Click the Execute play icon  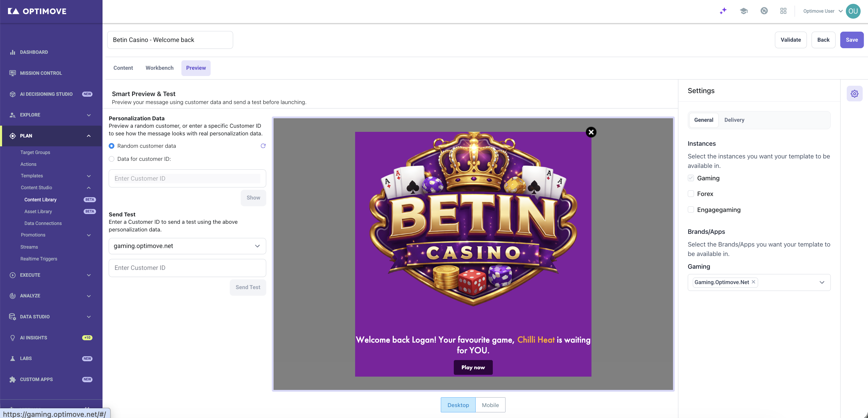point(12,275)
